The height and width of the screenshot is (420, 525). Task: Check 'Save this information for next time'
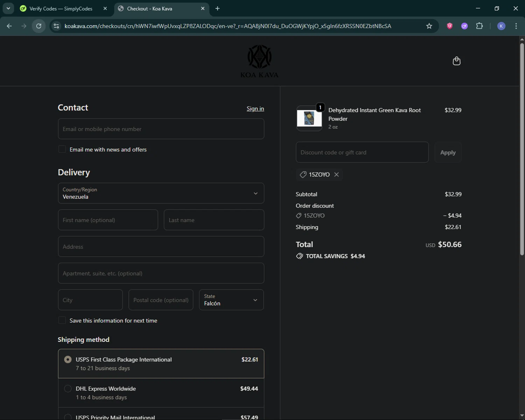pyautogui.click(x=62, y=321)
